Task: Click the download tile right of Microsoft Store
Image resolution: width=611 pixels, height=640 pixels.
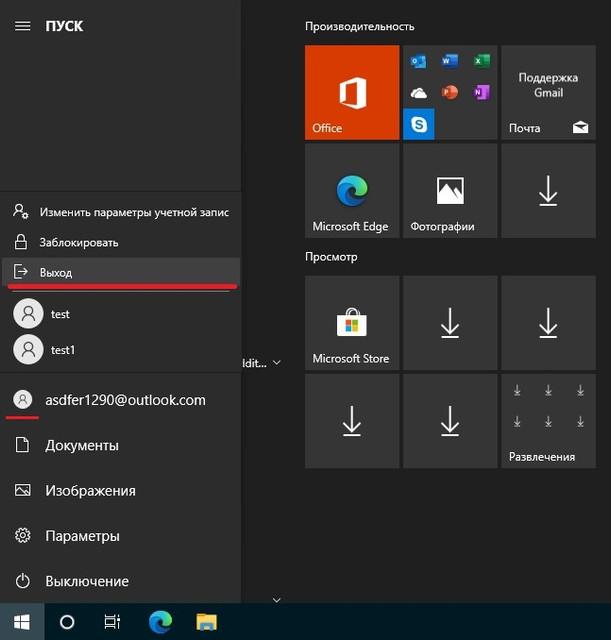Action: click(x=450, y=323)
